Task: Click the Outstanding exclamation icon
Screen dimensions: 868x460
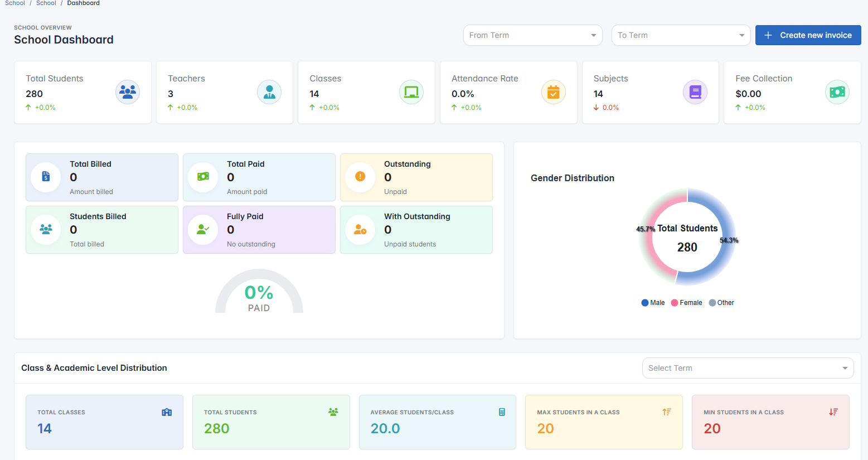Action: point(360,177)
